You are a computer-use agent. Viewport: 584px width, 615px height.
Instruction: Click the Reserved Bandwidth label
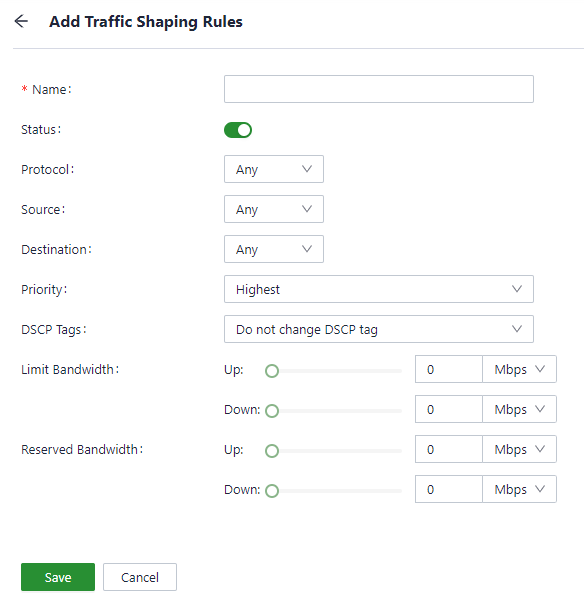click(82, 449)
